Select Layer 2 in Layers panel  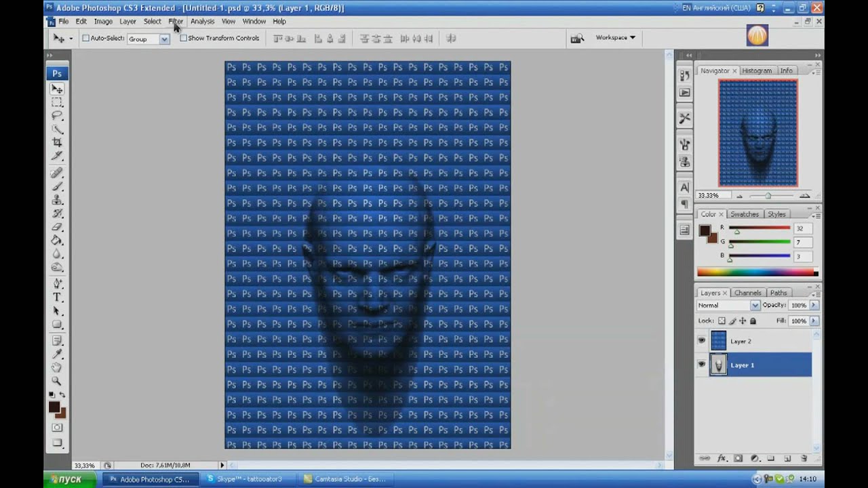point(759,341)
